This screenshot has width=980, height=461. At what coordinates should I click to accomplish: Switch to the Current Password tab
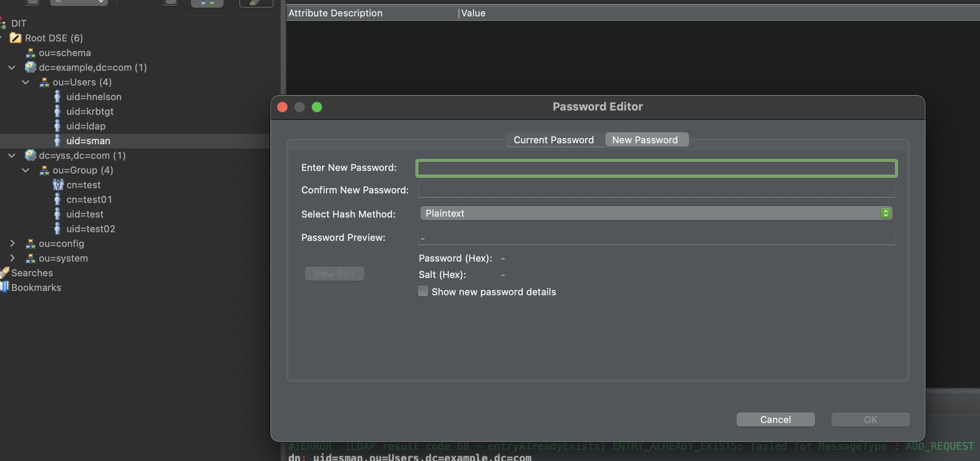[x=553, y=139]
